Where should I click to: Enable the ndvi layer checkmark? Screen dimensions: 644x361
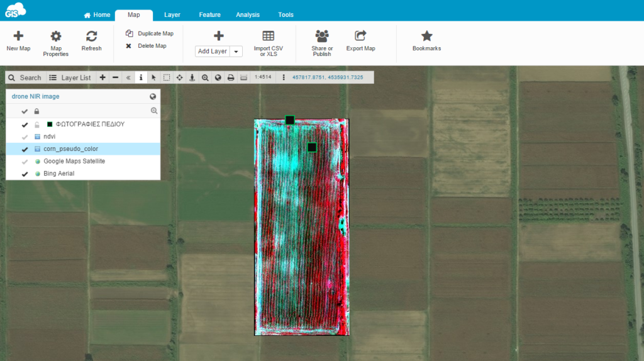(x=25, y=136)
